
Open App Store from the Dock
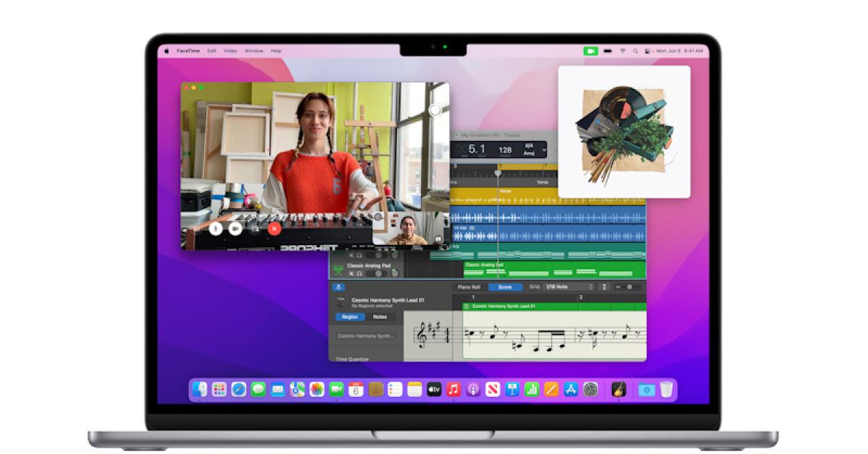click(571, 389)
